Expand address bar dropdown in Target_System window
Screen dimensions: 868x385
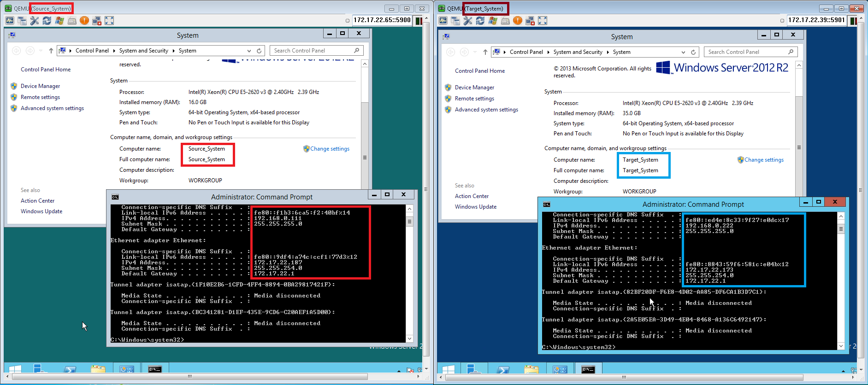click(x=683, y=52)
